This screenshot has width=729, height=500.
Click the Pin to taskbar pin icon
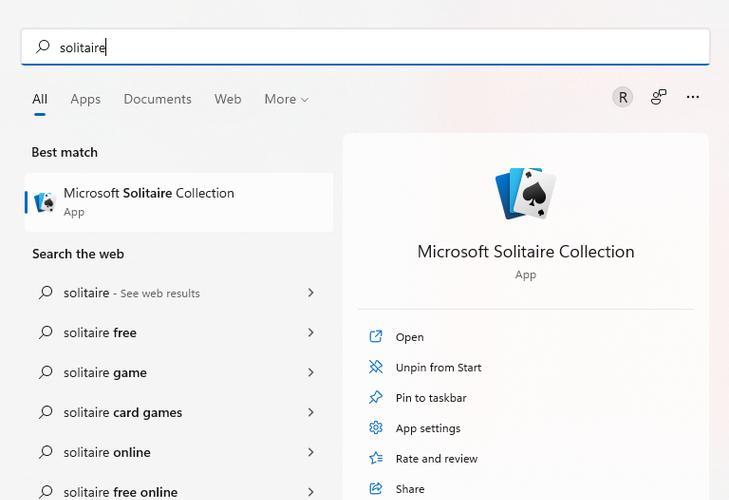[x=376, y=397]
